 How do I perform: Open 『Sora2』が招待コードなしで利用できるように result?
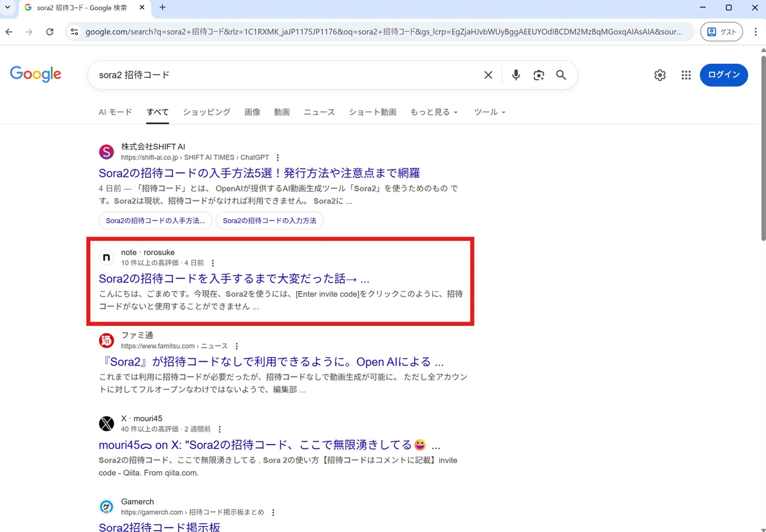pos(271,362)
